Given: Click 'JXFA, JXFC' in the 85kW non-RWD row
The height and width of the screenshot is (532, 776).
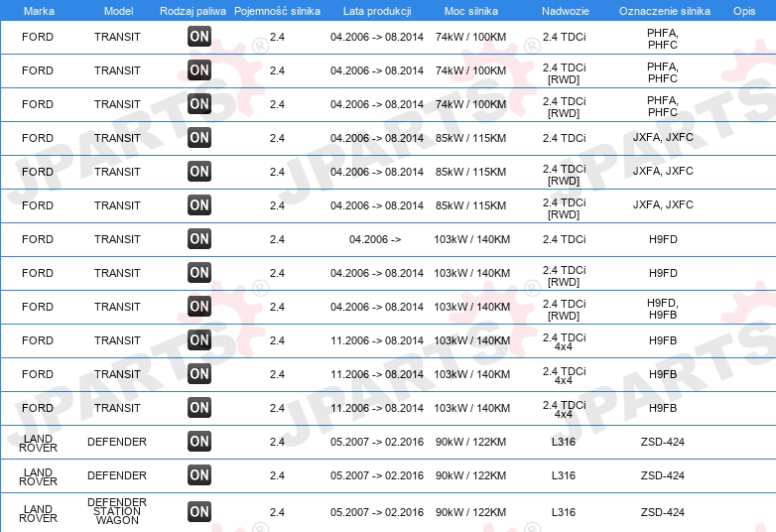Looking at the screenshot, I should pyautogui.click(x=663, y=137).
